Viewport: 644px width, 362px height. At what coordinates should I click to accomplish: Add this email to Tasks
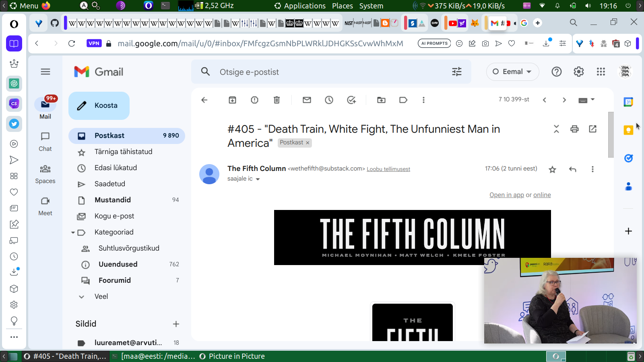[x=351, y=100]
